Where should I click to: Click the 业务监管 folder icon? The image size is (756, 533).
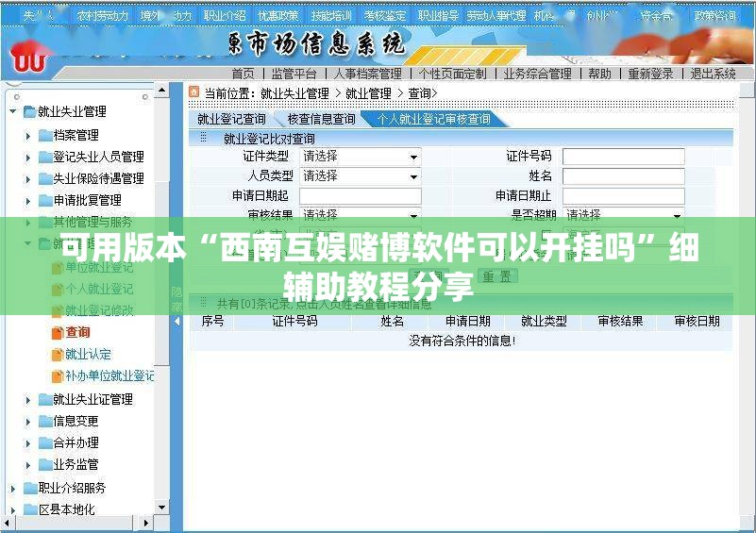(45, 465)
